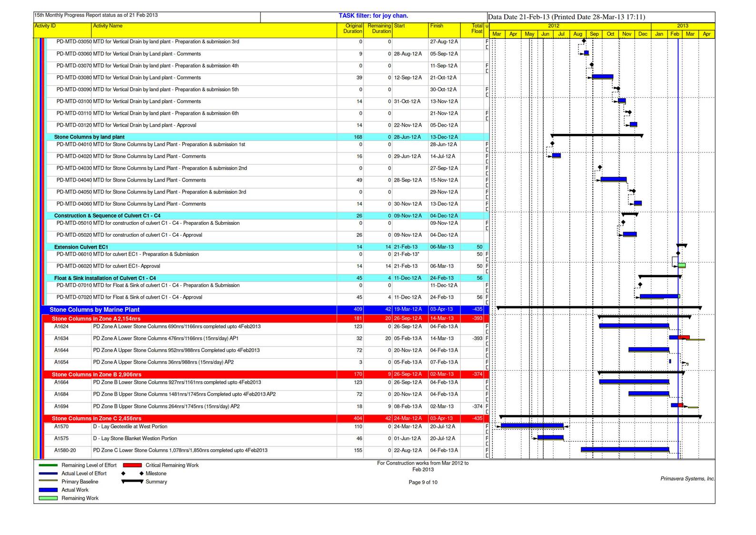The image size is (756, 535).
Task: Click the 'Primavera Systems, Inc.' footer text
Action: (x=687, y=478)
